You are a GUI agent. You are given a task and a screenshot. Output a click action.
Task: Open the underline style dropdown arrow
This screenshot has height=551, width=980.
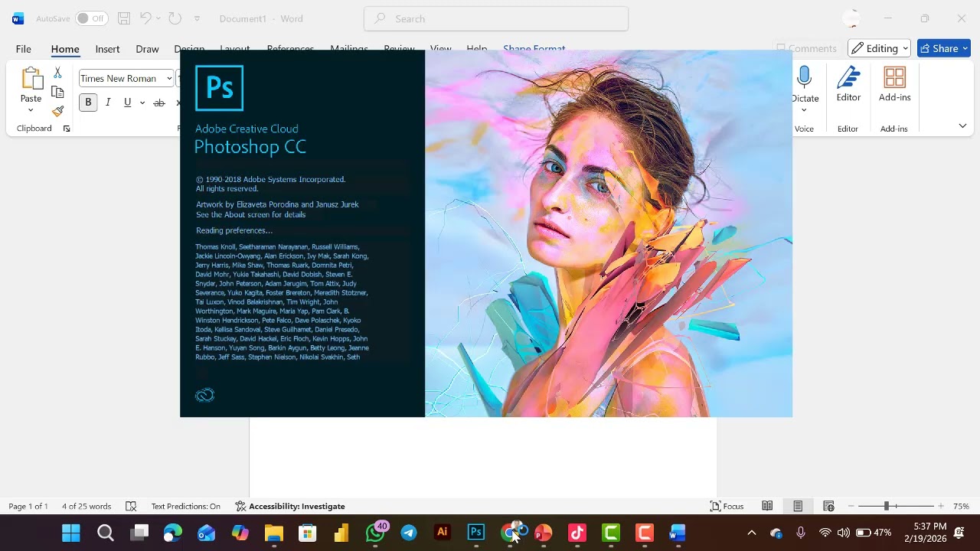point(142,103)
